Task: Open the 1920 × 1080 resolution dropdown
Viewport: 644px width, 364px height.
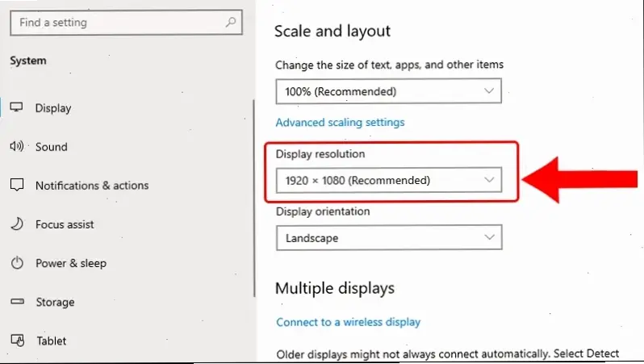Action: point(388,180)
